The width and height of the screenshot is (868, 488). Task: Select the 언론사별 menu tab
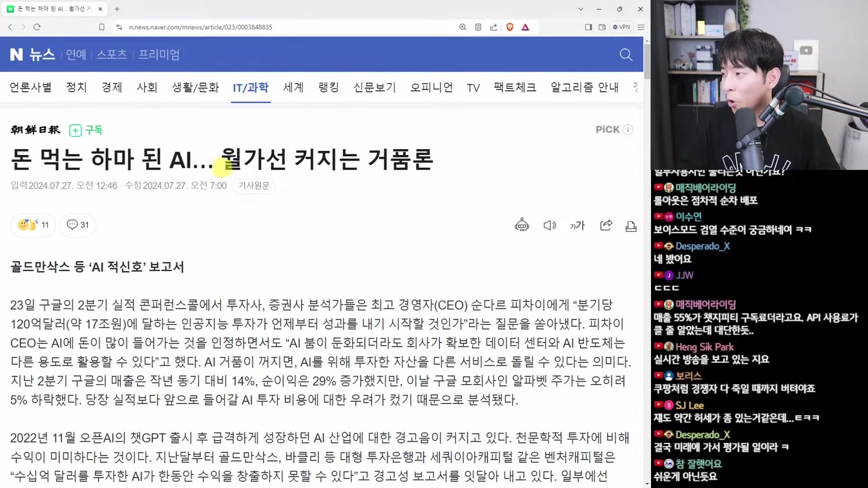(x=30, y=87)
